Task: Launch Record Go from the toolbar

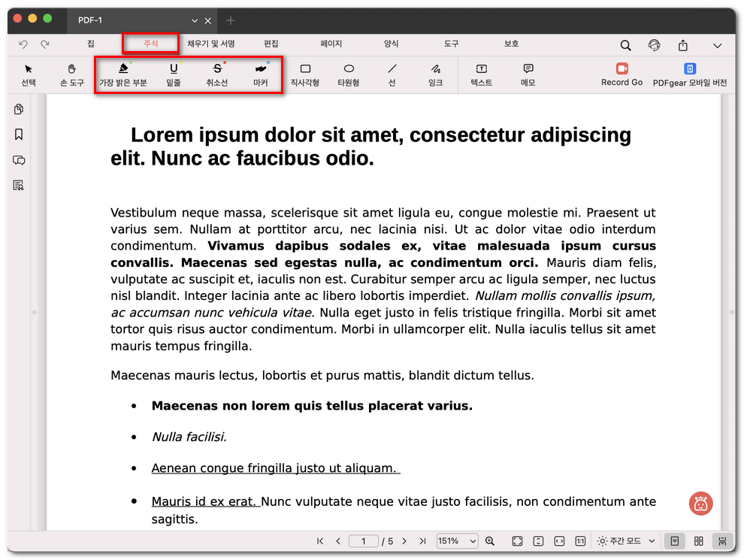Action: [622, 74]
